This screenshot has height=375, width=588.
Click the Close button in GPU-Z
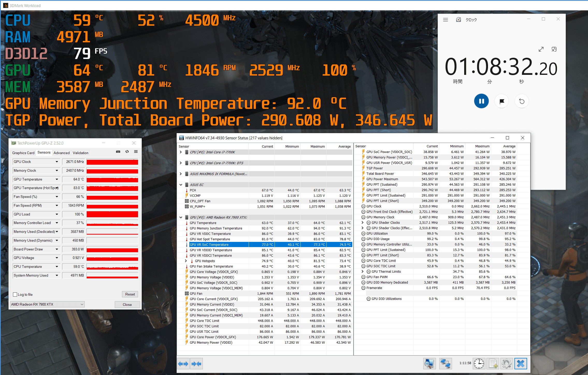click(x=127, y=305)
